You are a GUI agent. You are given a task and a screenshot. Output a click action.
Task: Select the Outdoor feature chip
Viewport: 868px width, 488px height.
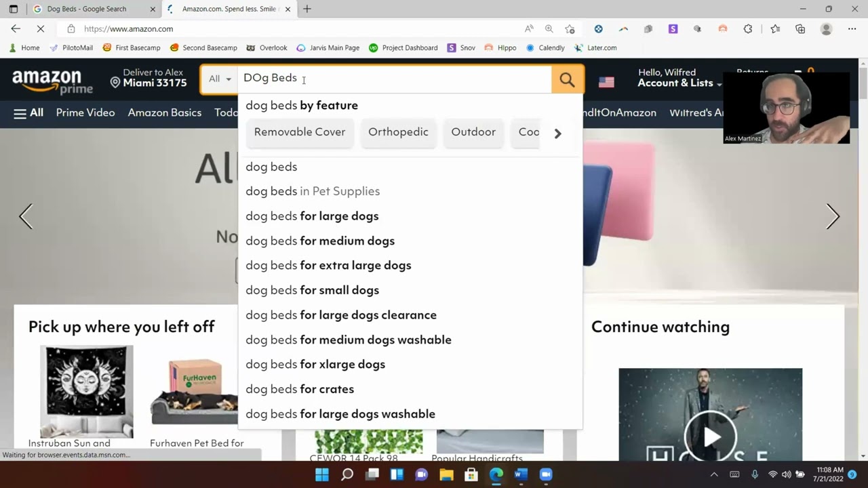click(x=473, y=132)
